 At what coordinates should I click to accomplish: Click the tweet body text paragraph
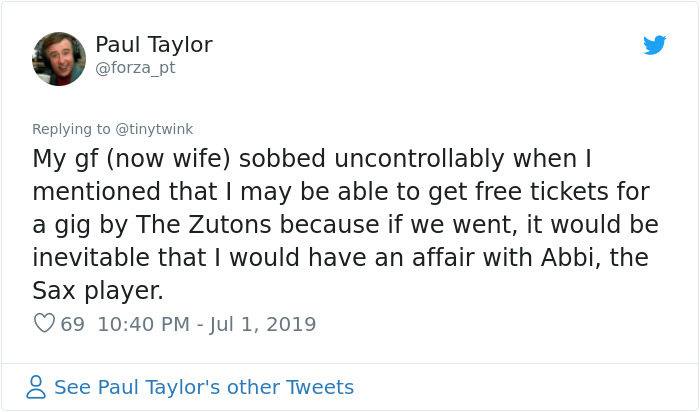click(340, 224)
